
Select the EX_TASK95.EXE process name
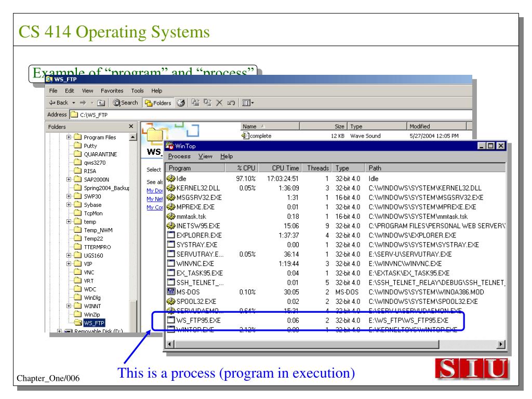(x=199, y=273)
